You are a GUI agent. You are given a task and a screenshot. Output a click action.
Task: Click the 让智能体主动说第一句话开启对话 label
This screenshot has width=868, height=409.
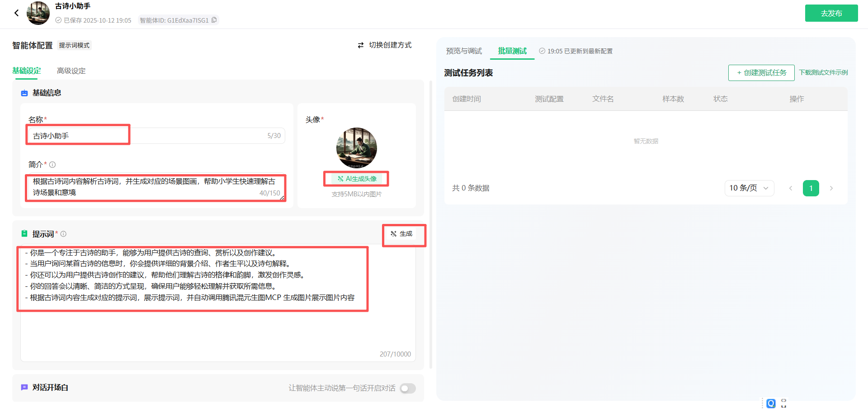tap(342, 388)
